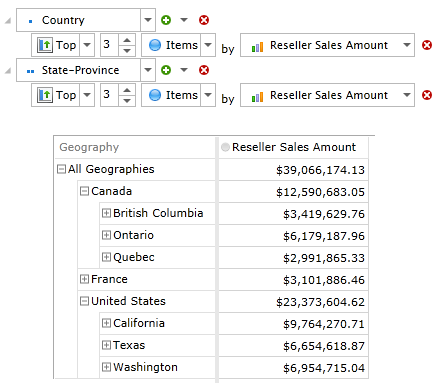Expand the Ontario node
This screenshot has height=383, width=447.
click(106, 235)
